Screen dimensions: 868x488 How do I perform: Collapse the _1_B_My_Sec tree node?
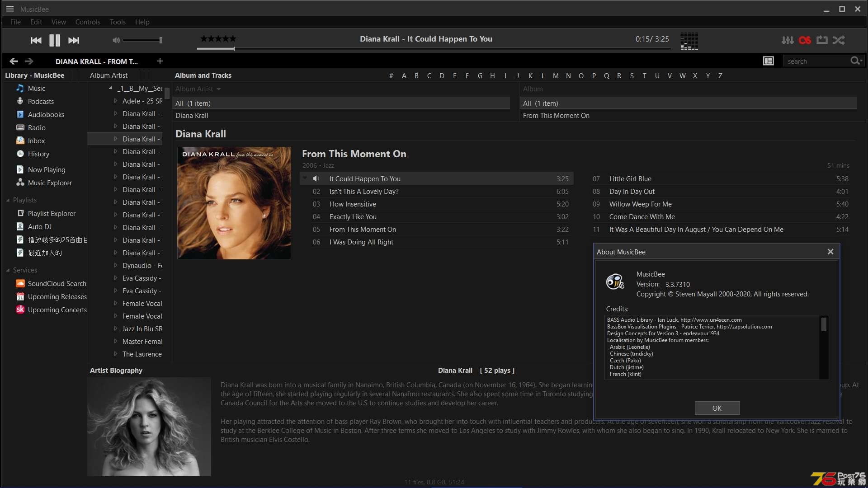pos(111,88)
